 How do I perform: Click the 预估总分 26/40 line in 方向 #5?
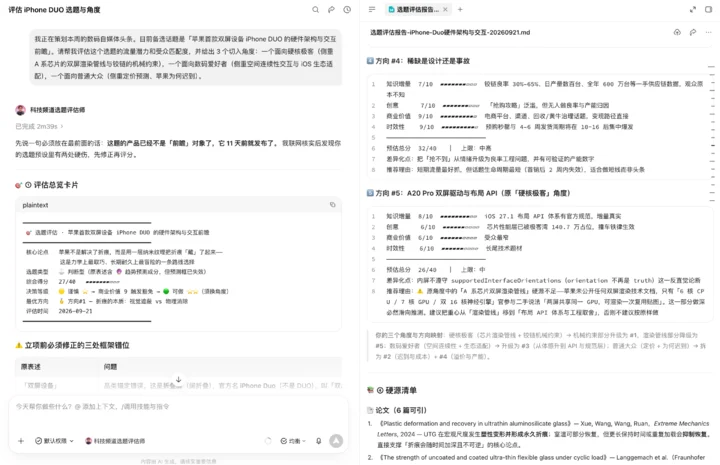(x=435, y=269)
